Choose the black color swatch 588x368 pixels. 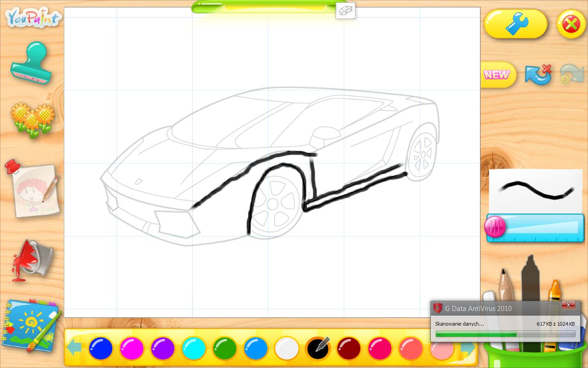point(317,348)
